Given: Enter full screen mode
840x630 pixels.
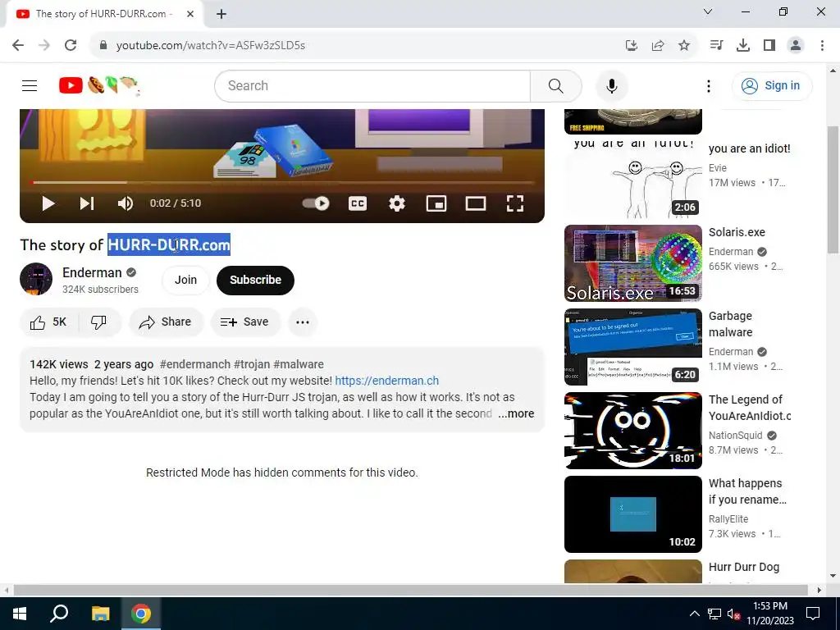Looking at the screenshot, I should [x=515, y=203].
